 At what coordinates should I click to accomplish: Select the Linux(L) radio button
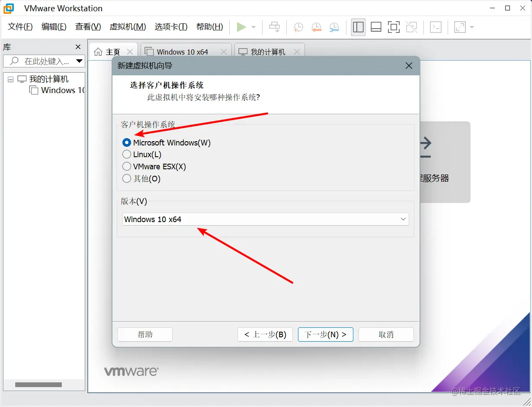127,155
